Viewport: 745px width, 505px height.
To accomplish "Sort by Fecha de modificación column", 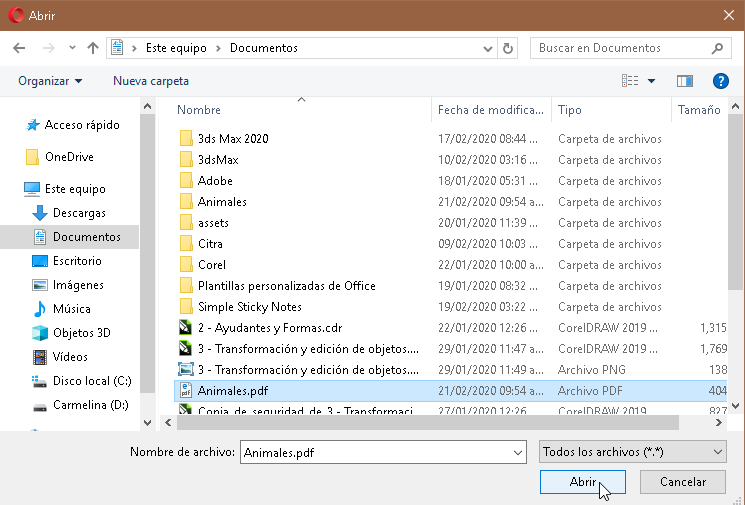I will 491,110.
